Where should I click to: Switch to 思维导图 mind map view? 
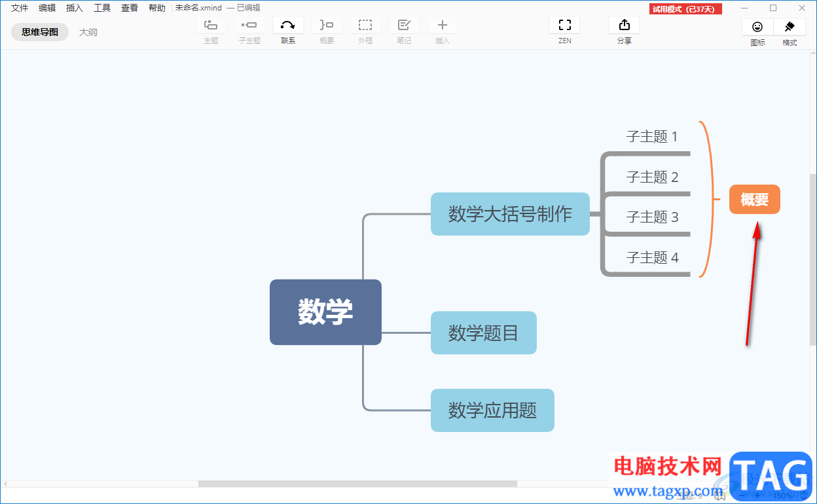(40, 32)
